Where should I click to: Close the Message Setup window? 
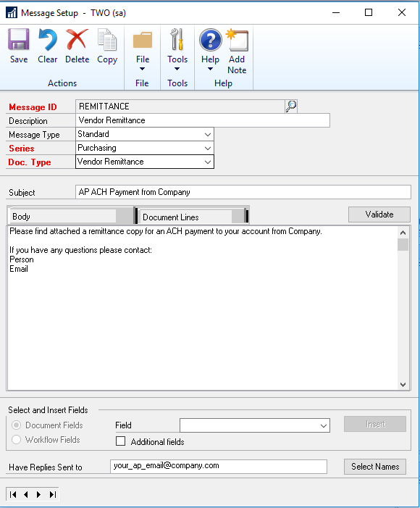point(402,12)
